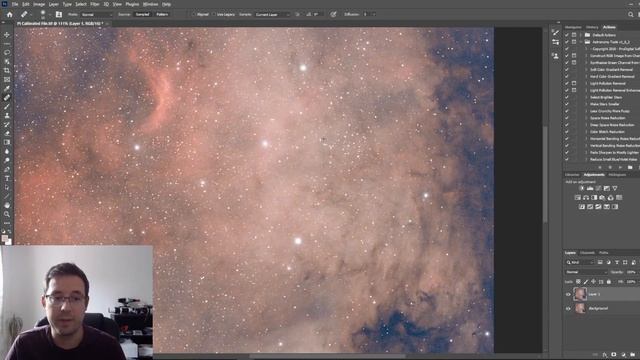Add a Hue/Saturation adjustment
The width and height of the screenshot is (640, 360).
(x=578, y=198)
